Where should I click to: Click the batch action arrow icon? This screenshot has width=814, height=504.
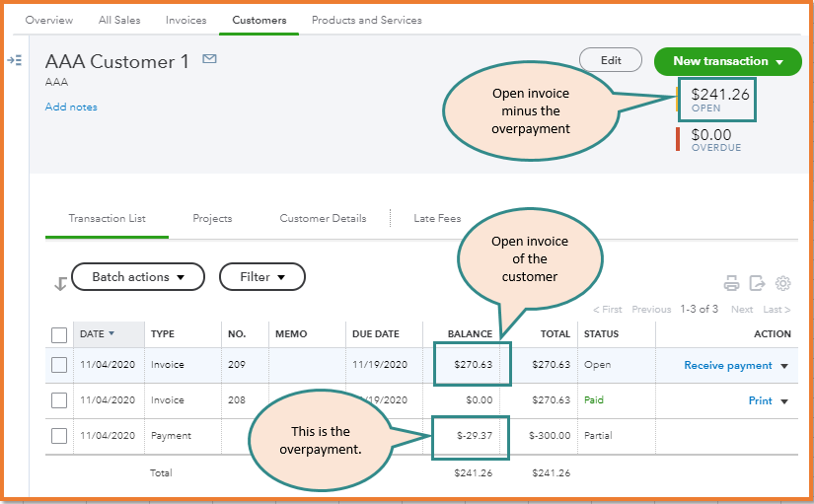[x=60, y=283]
